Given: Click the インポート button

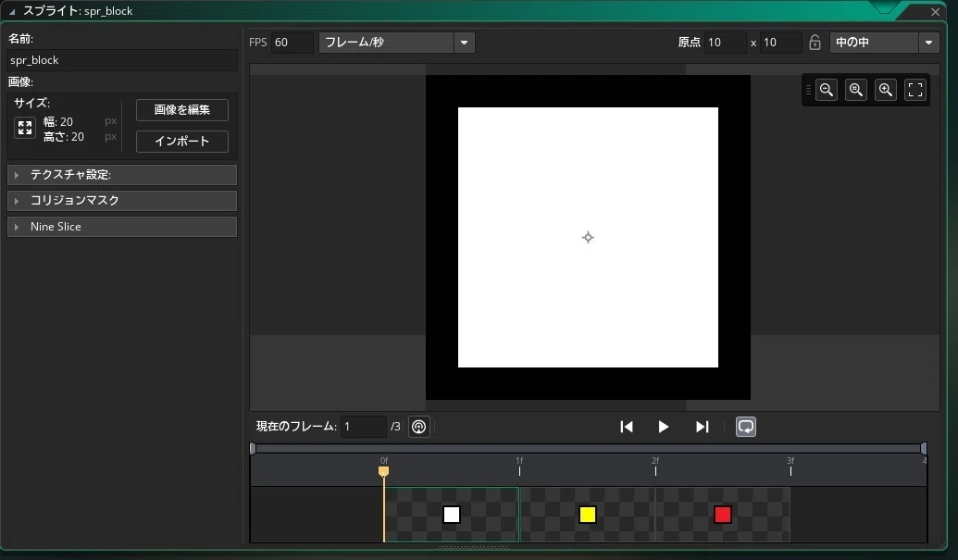Looking at the screenshot, I should point(182,141).
